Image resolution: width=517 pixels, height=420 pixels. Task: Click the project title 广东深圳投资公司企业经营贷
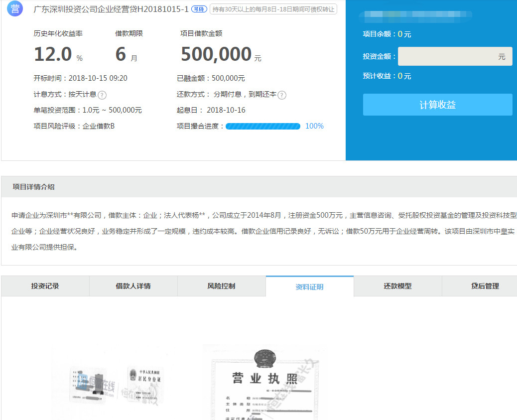pyautogui.click(x=111, y=9)
